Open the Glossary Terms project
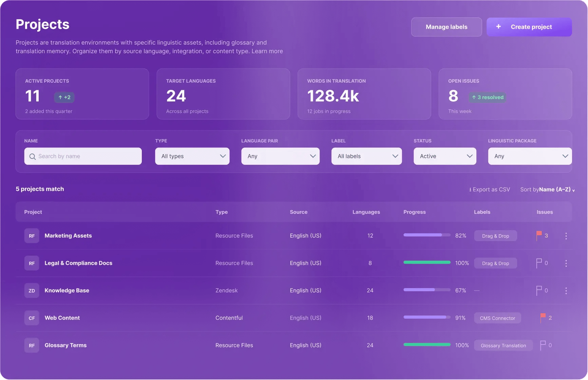This screenshot has height=380, width=588. pyautogui.click(x=65, y=345)
